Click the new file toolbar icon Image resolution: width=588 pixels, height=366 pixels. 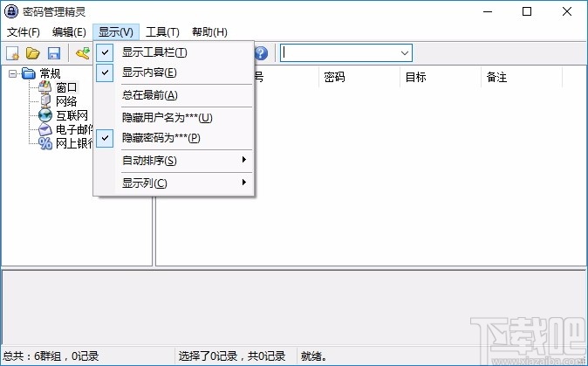[12, 53]
